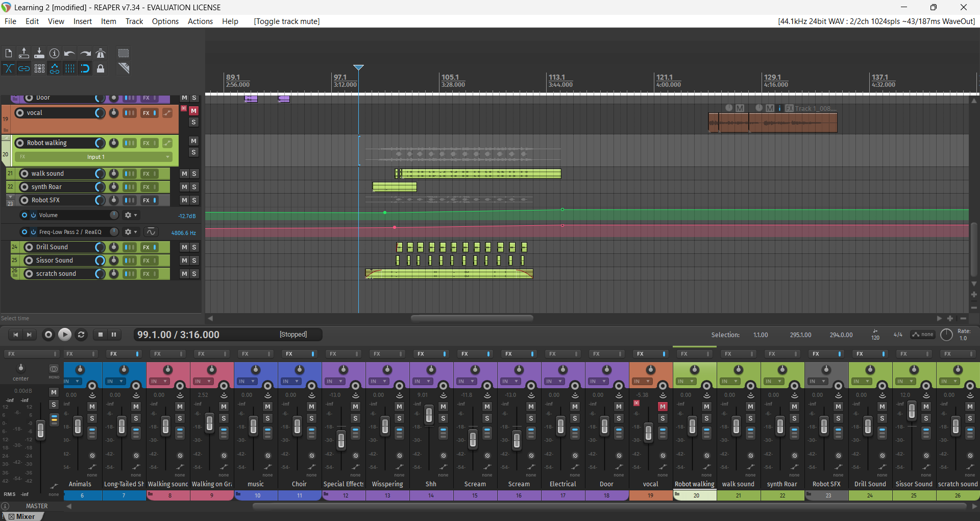Click the Stop transport button
Image resolution: width=980 pixels, height=521 pixels.
point(101,335)
